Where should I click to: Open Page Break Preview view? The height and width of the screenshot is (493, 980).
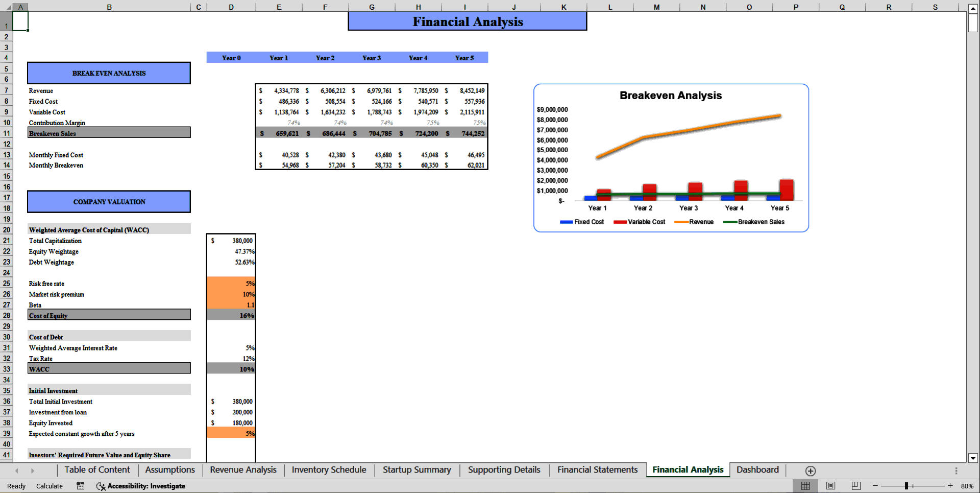pos(855,486)
